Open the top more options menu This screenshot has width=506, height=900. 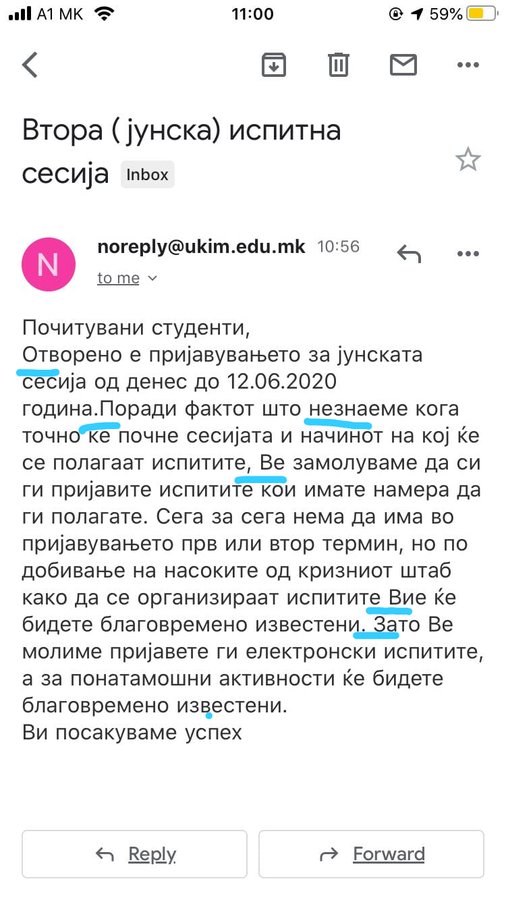coord(468,65)
